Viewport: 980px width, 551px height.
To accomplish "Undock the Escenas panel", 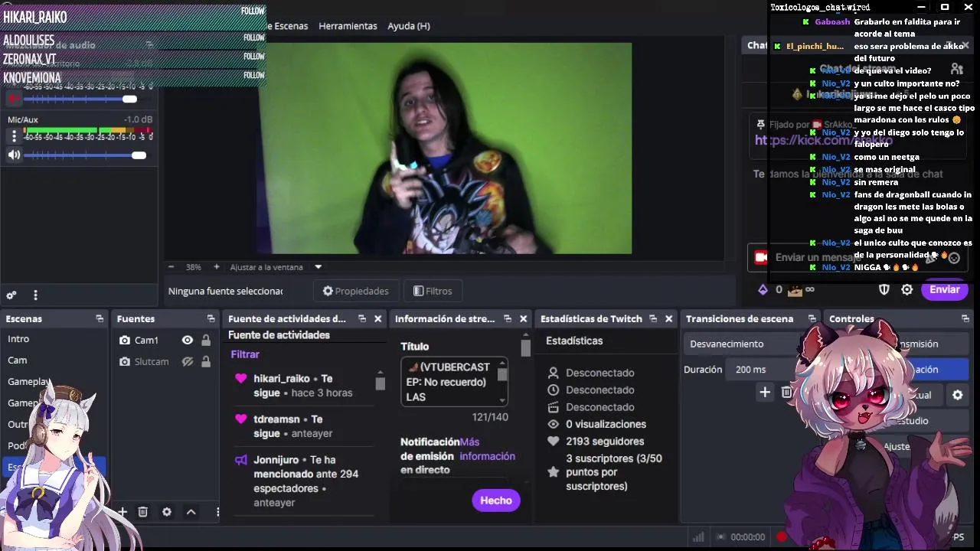I will (100, 319).
